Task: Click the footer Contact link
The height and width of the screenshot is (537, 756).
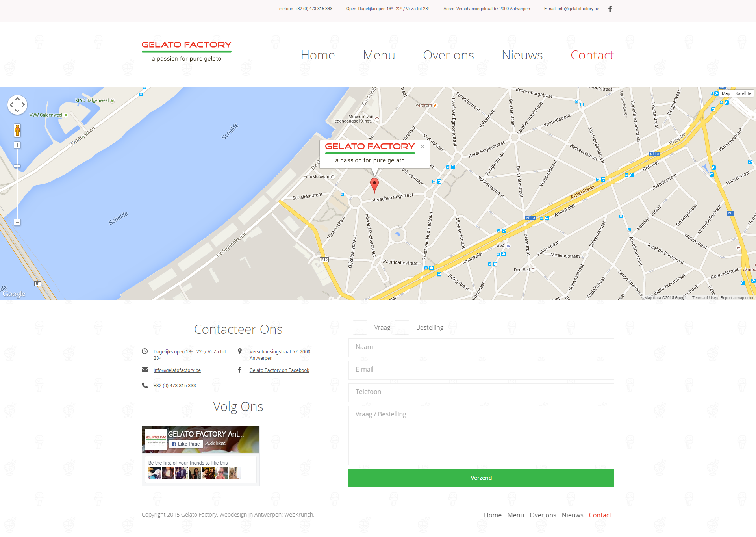Action: [600, 515]
